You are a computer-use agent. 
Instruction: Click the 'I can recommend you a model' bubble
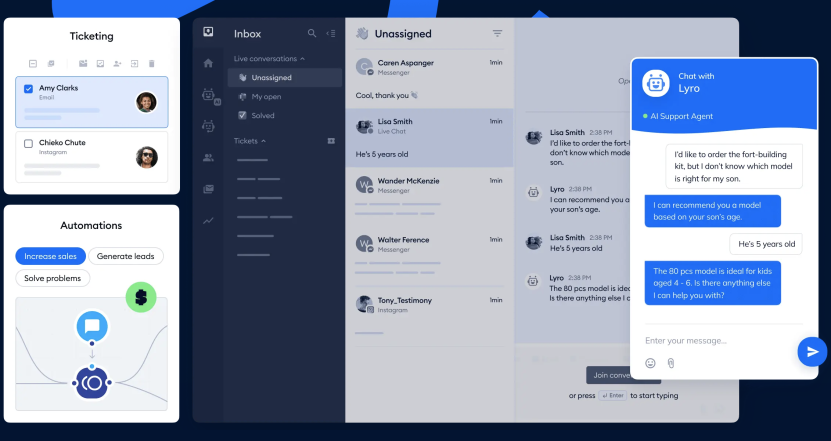click(712, 211)
